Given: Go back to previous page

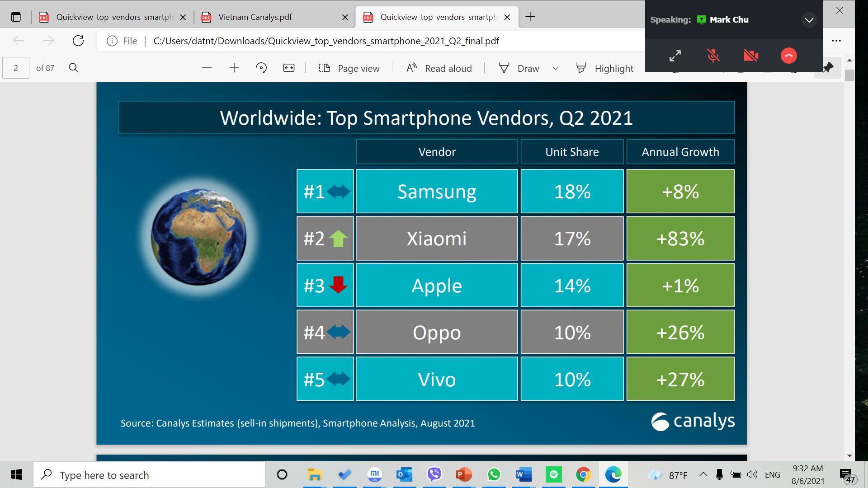Looking at the screenshot, I should click(19, 41).
